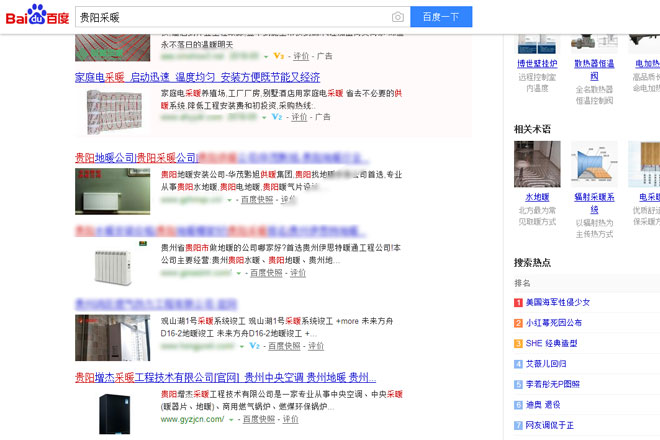Open the 贵阳地暖公司|贵阳采暖公司 result title
The width and height of the screenshot is (660, 440).
pos(221,158)
